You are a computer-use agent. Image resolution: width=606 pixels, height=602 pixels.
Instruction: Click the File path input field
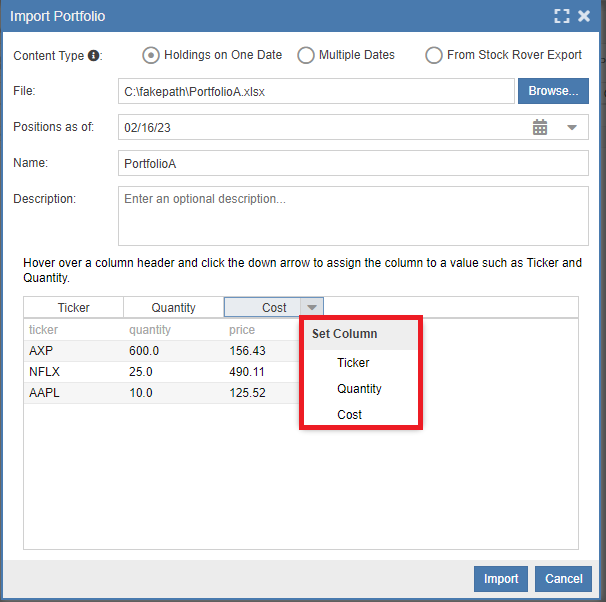(x=315, y=91)
